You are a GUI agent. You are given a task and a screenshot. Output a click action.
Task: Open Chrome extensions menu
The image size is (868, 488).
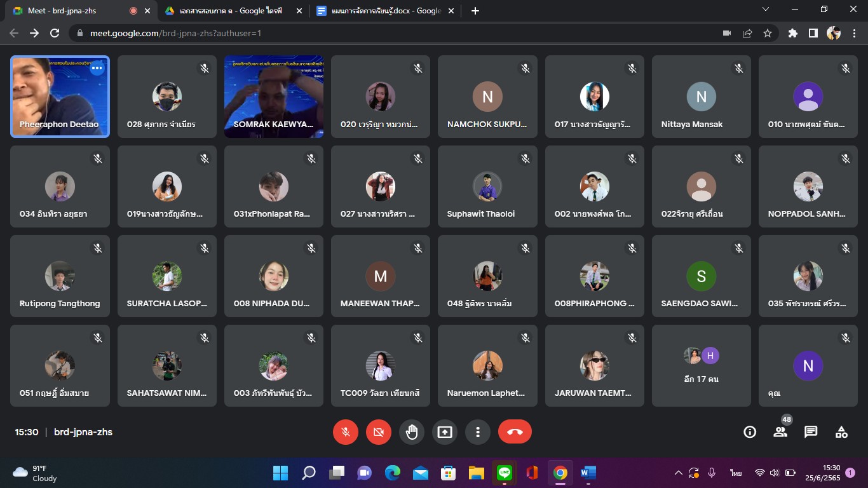792,33
